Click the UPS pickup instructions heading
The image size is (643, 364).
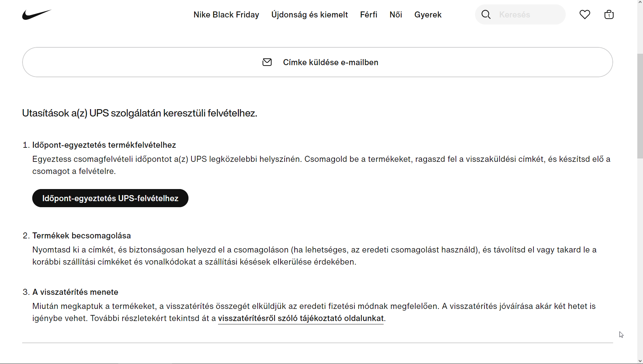[x=139, y=113]
